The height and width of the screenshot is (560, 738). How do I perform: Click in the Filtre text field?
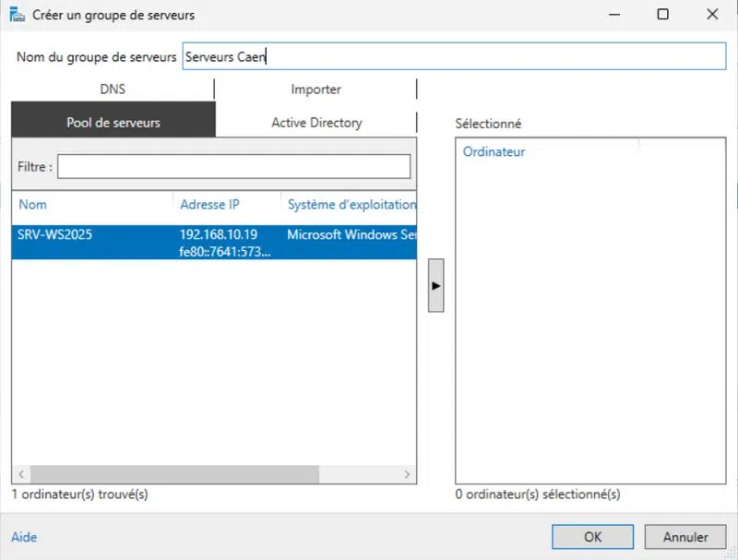(x=233, y=166)
